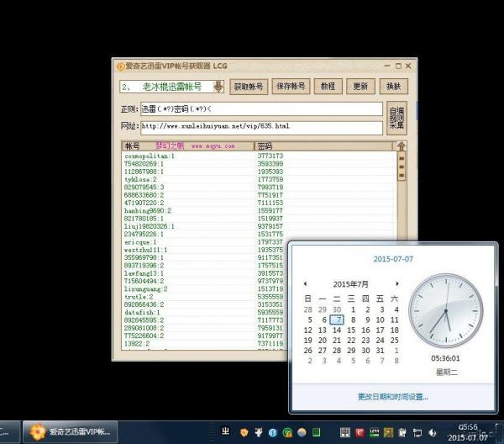Click the orange flower tray icon
Viewport: 504px width, 444px height.
244,432
